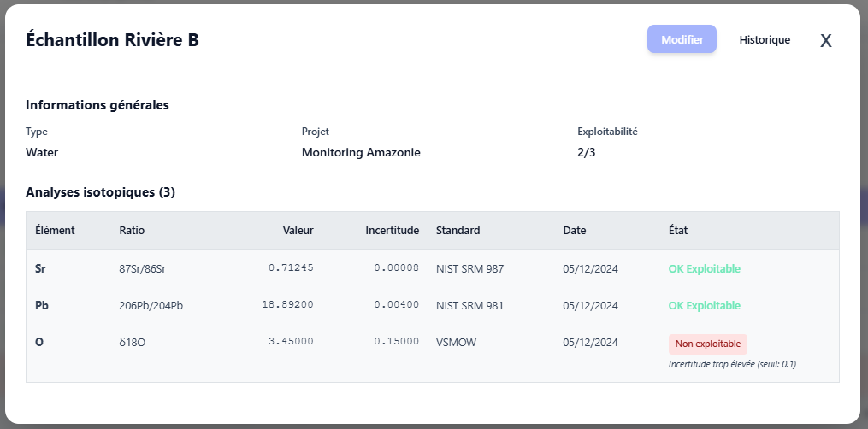Click the Élément column header
The height and width of the screenshot is (429, 868).
tap(55, 231)
